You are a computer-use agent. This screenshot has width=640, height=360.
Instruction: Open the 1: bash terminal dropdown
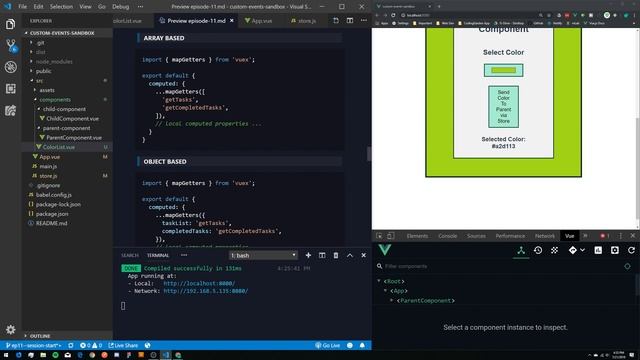tap(263, 255)
